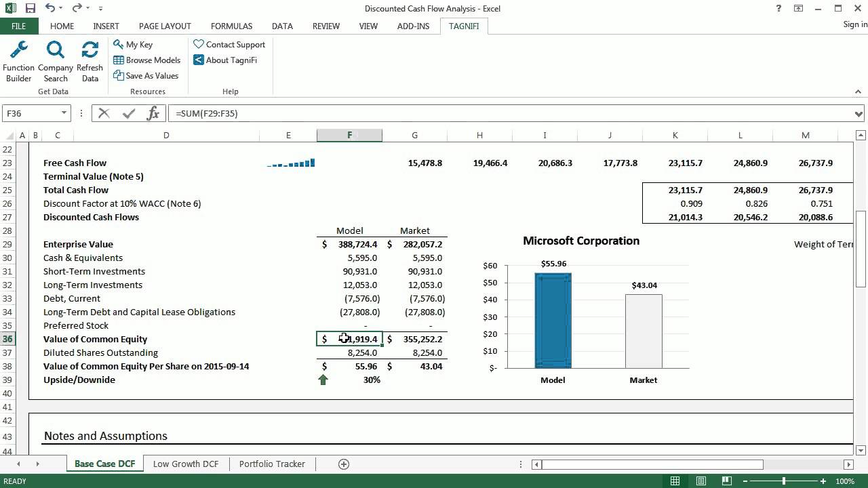Click Browse Models
Screen dimensions: 868x488
point(146,60)
